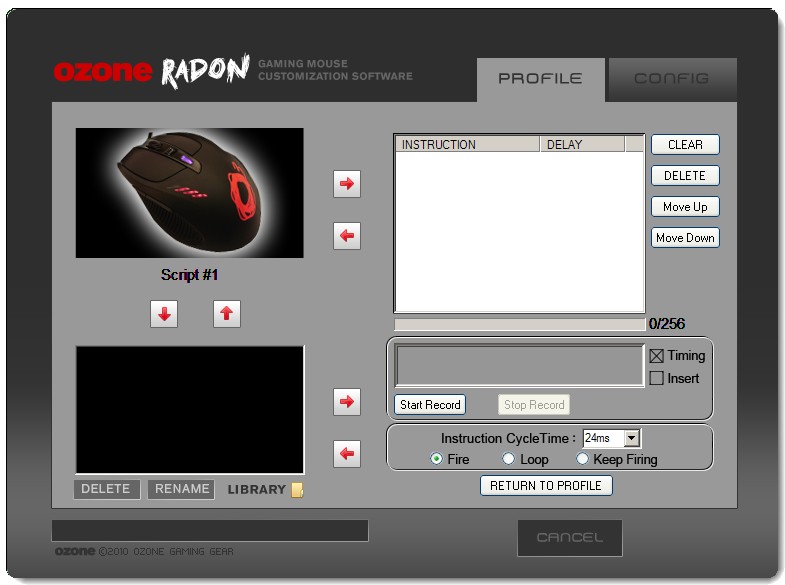Click the macro recording input field

click(519, 366)
